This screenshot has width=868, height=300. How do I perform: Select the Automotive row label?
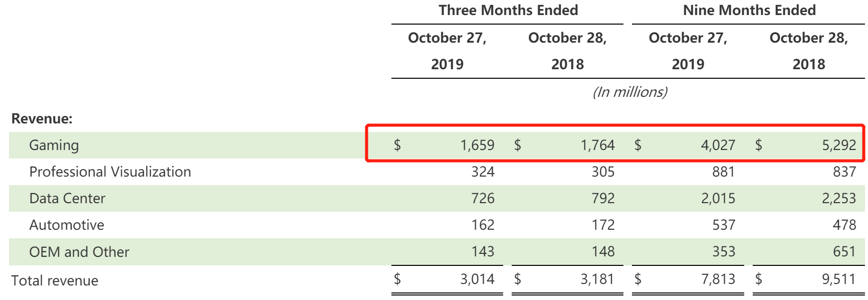[67, 225]
